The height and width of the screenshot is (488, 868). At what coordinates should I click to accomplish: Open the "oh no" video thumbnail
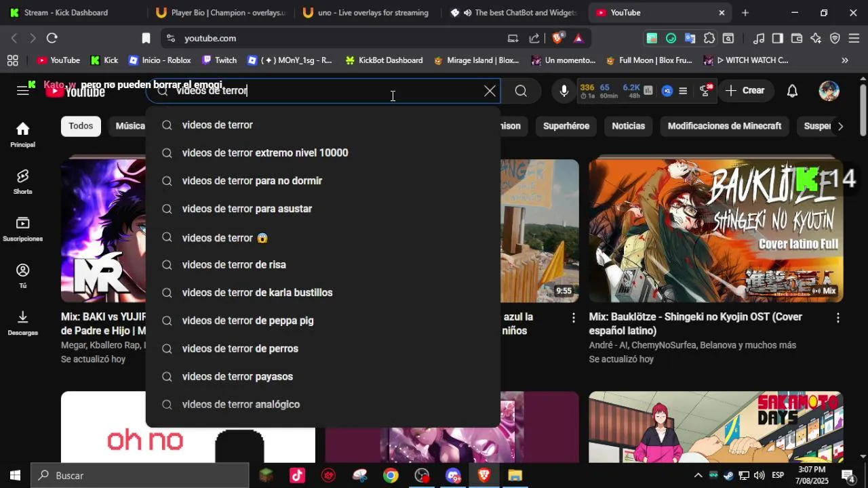coord(188,427)
